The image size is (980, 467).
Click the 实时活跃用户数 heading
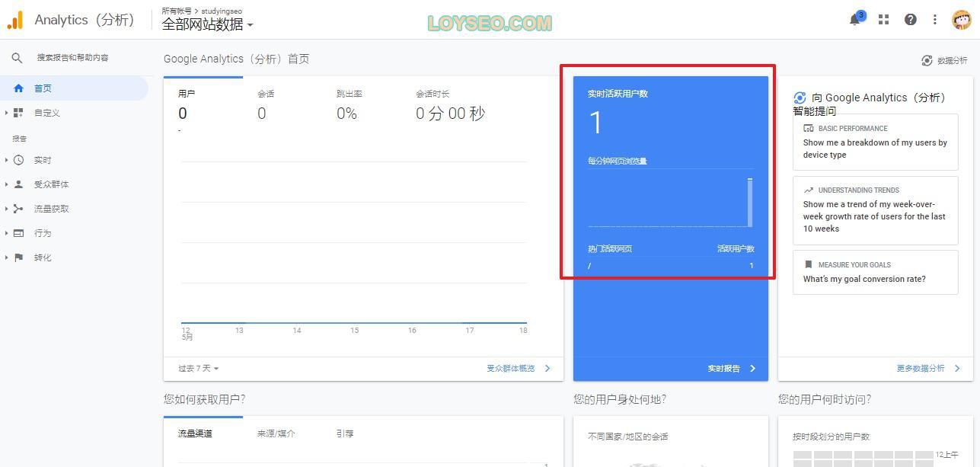[x=618, y=94]
